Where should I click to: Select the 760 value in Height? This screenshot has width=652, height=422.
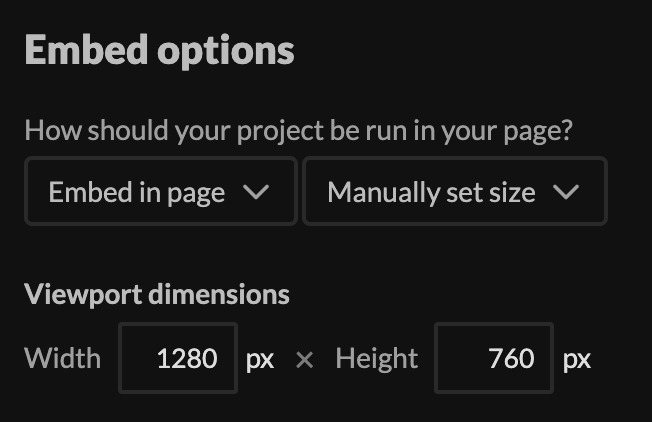[x=512, y=358]
